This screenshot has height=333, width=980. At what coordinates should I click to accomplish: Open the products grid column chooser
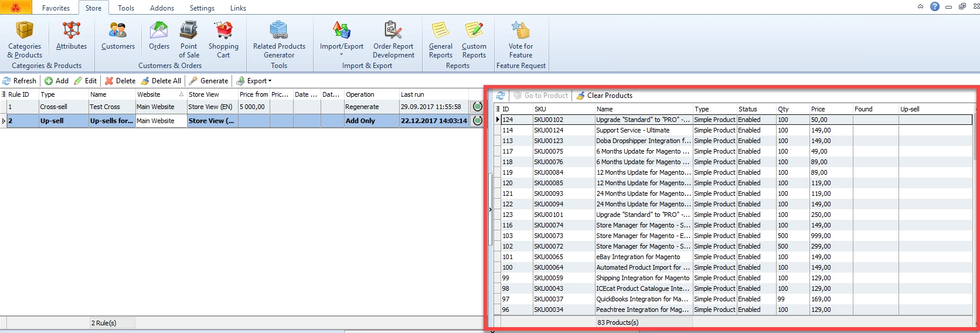point(498,109)
